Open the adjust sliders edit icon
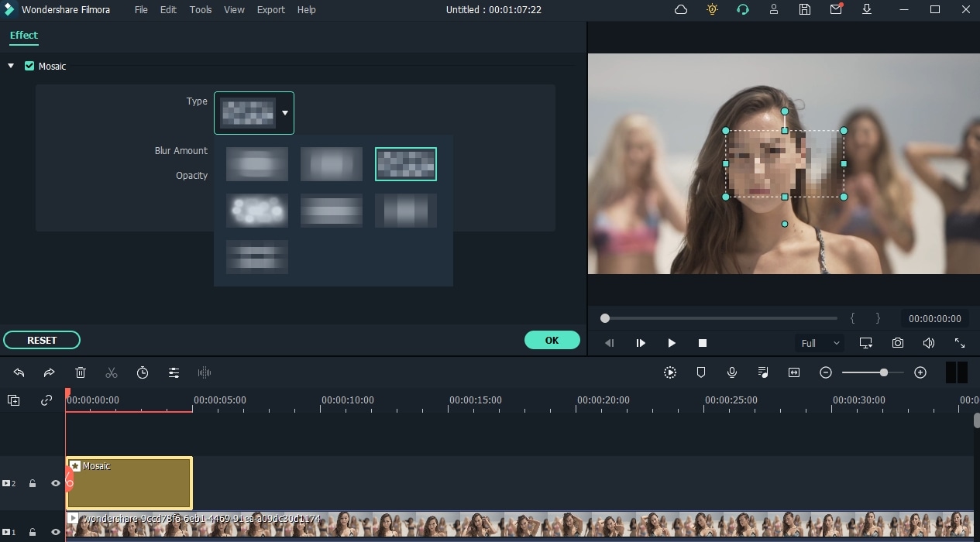The height and width of the screenshot is (542, 980). (174, 372)
